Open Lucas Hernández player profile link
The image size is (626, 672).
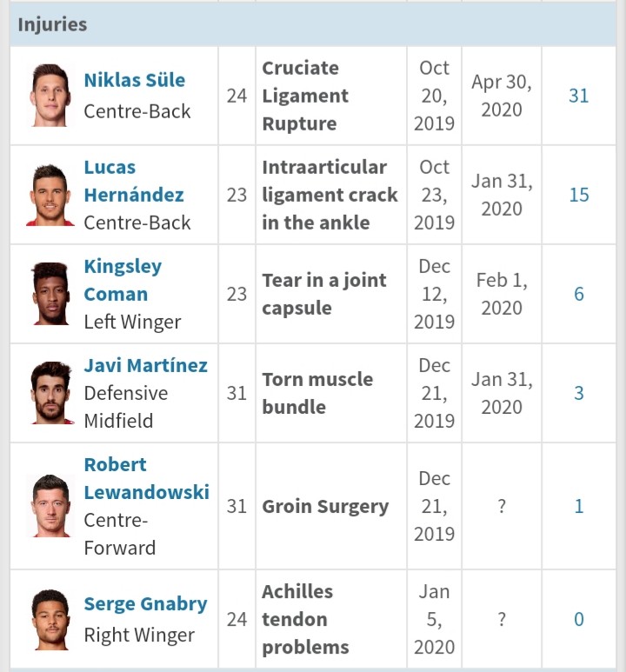pyautogui.click(x=134, y=181)
